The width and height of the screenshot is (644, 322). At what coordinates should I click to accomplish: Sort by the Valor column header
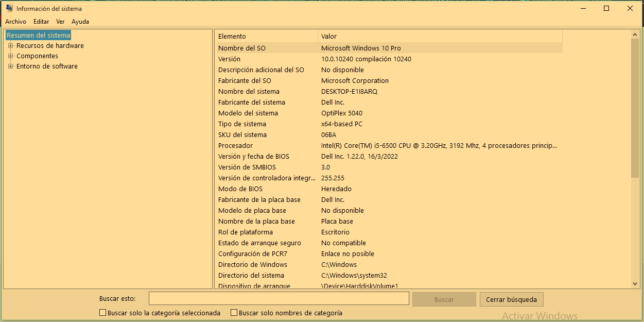point(440,36)
